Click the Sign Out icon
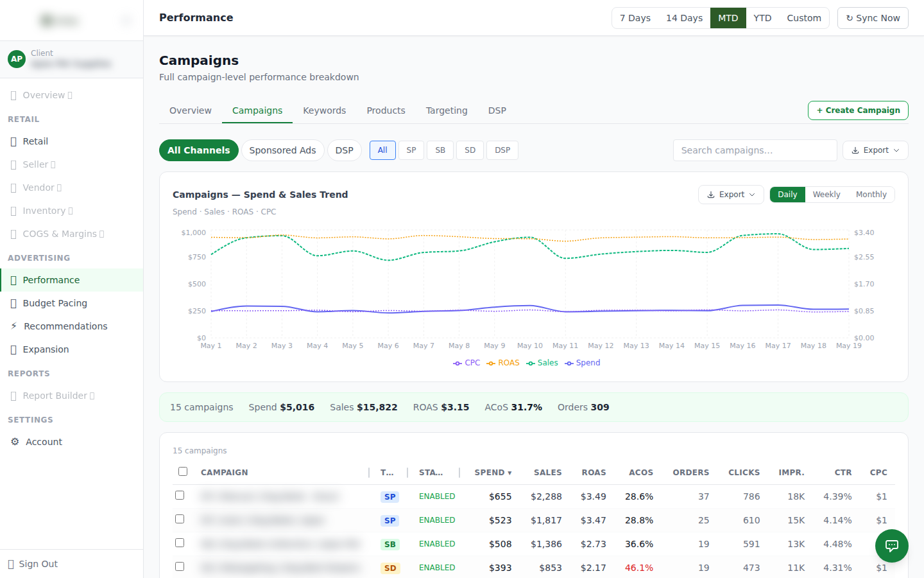The image size is (924, 578). click(11, 564)
